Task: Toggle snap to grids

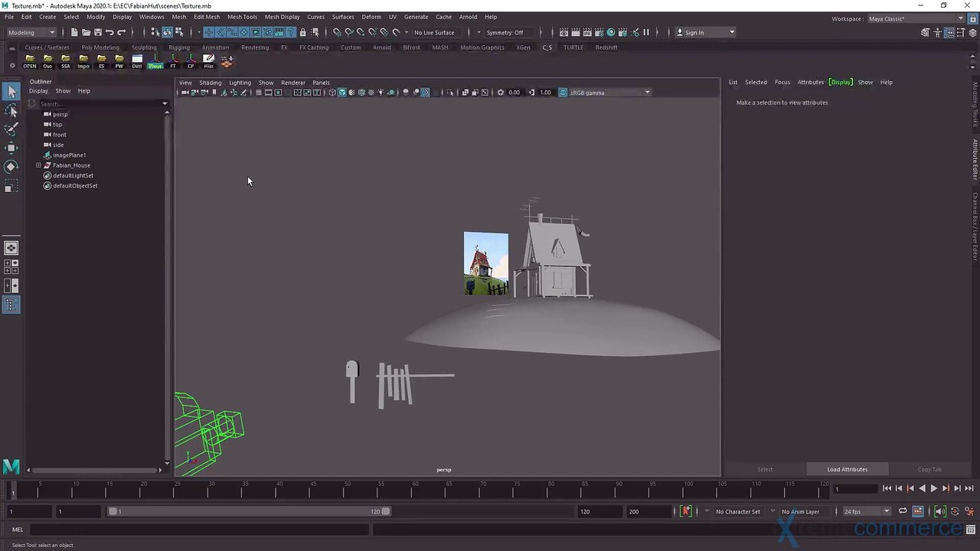Action: (338, 32)
